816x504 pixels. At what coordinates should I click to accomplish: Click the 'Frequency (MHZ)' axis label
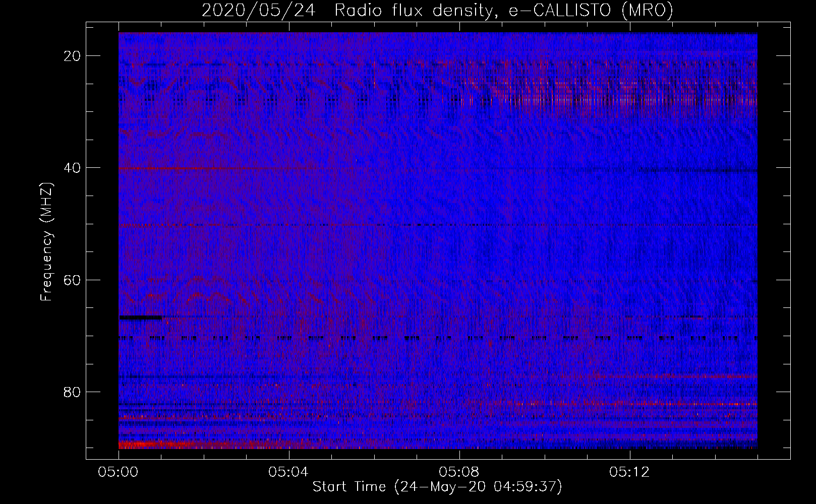coord(46,241)
